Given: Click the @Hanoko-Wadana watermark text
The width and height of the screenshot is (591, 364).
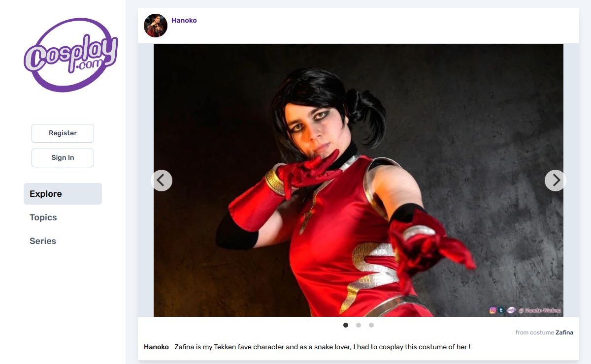Looking at the screenshot, I should tap(539, 310).
